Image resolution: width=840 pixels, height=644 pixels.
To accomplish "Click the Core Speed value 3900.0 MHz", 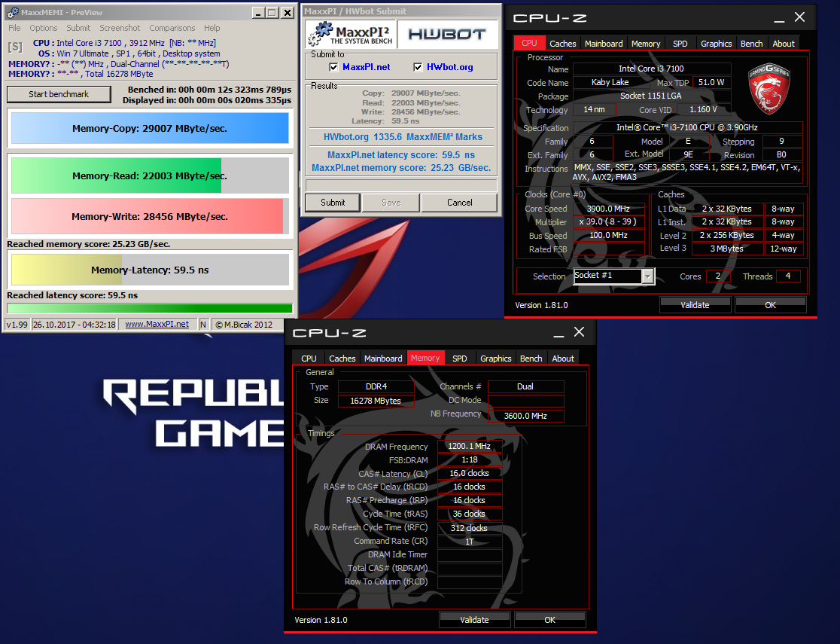I will pyautogui.click(x=609, y=209).
